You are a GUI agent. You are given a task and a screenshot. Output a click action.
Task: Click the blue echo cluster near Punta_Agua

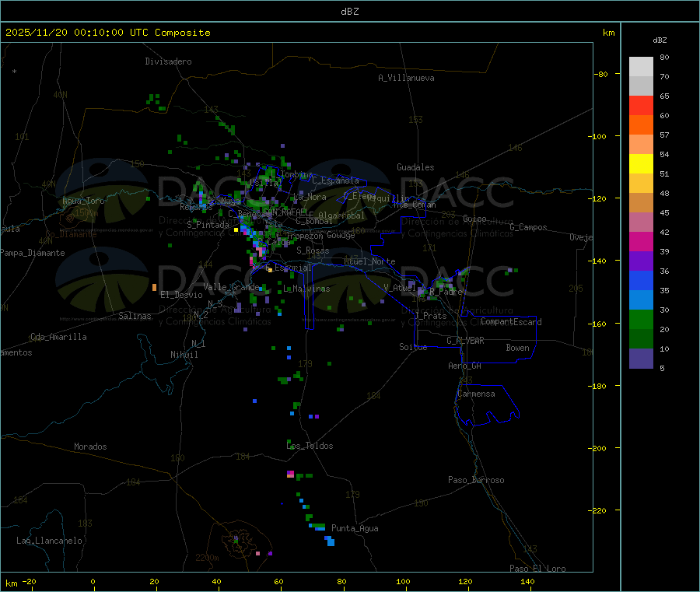tap(330, 541)
